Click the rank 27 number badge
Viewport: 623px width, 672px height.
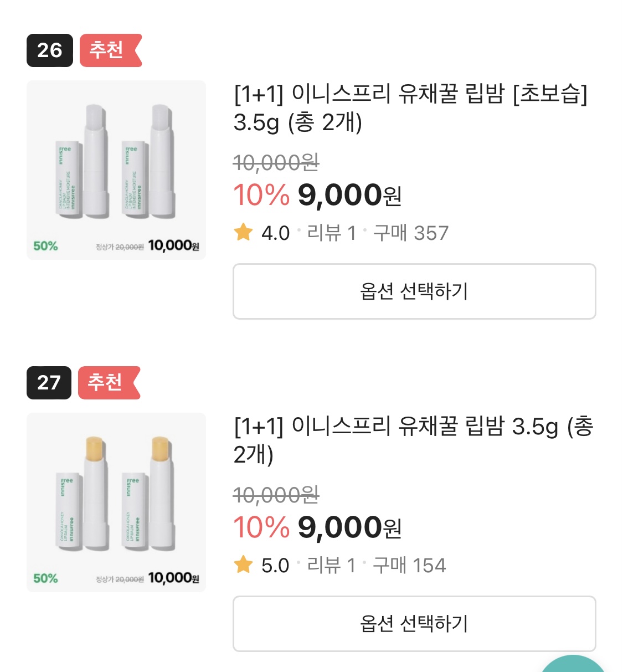tap(49, 383)
